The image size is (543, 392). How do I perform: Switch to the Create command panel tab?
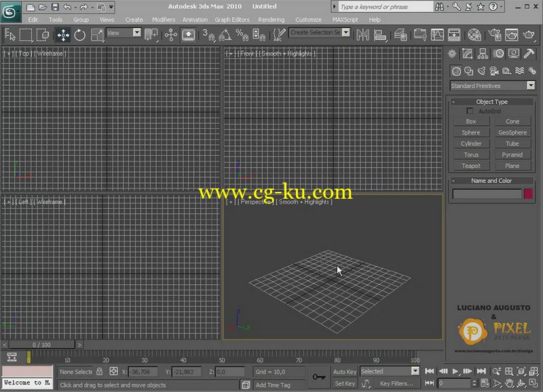pos(451,54)
